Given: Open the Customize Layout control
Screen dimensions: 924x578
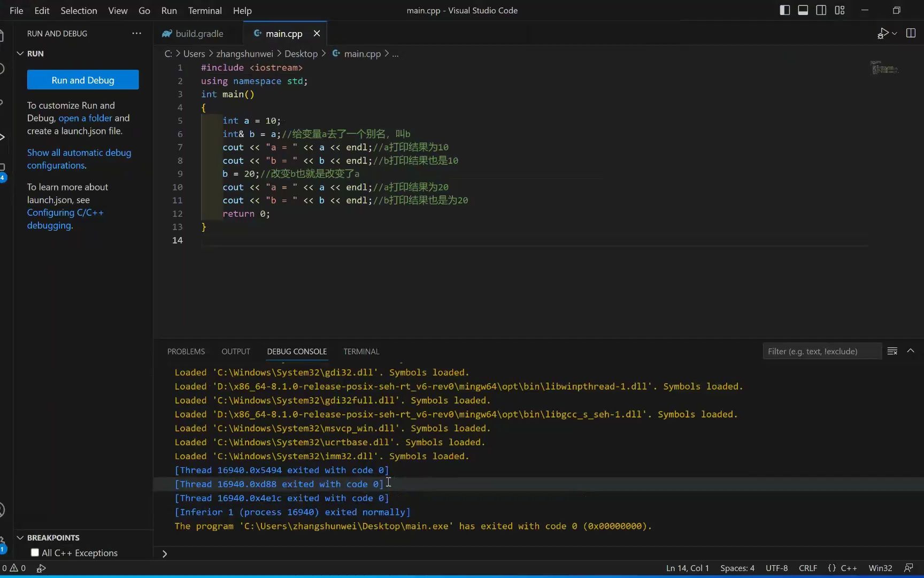Looking at the screenshot, I should tap(840, 10).
